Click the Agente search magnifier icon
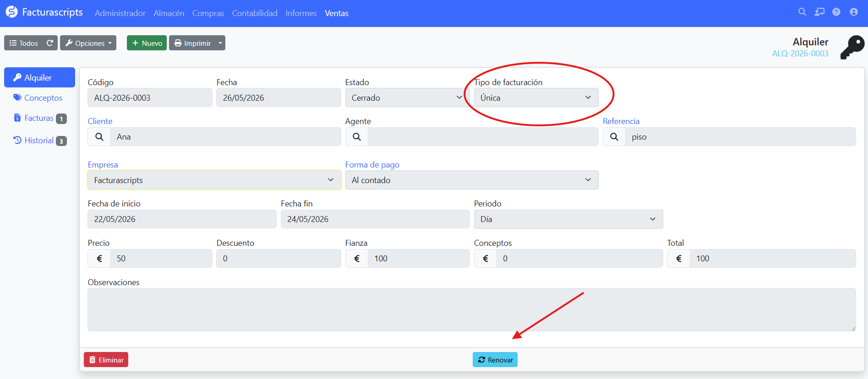This screenshot has height=379, width=868. tap(357, 137)
